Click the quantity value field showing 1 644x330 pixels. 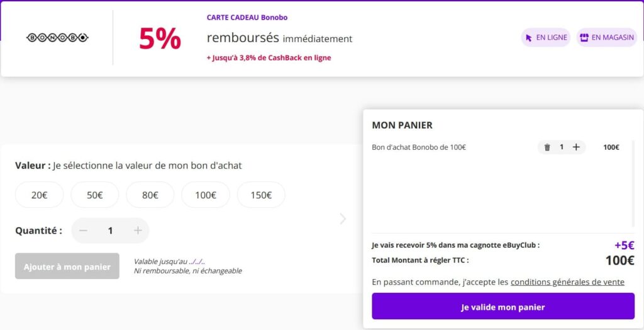point(111,231)
